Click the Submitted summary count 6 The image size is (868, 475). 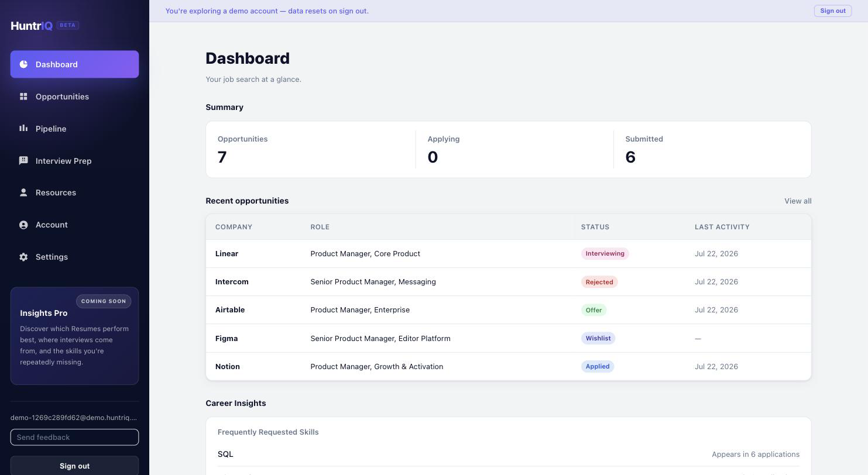pyautogui.click(x=630, y=157)
